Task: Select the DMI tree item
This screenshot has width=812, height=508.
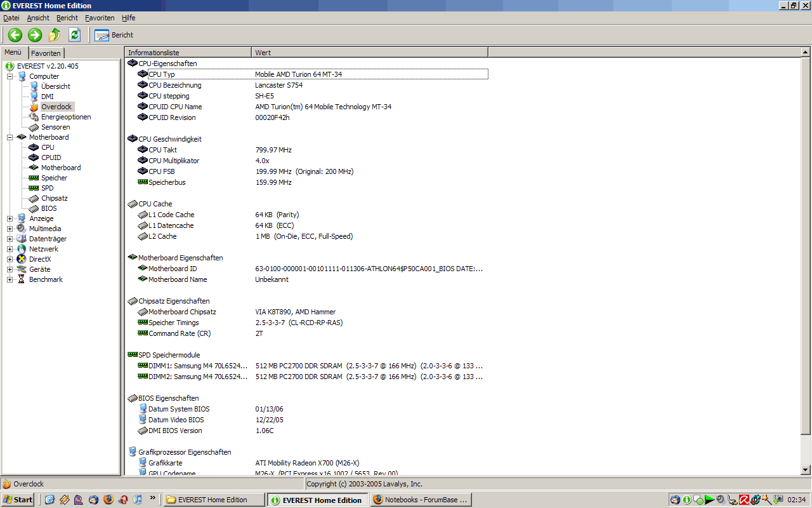Action: (48, 97)
